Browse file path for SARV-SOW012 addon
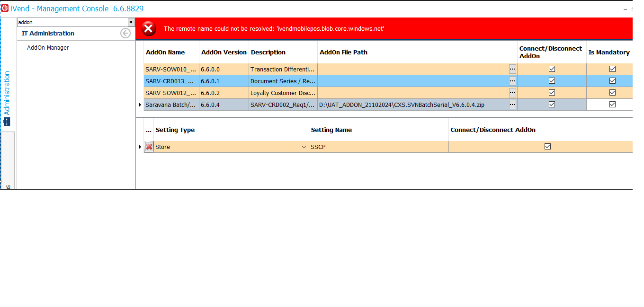This screenshot has height=307, width=644. (x=512, y=93)
